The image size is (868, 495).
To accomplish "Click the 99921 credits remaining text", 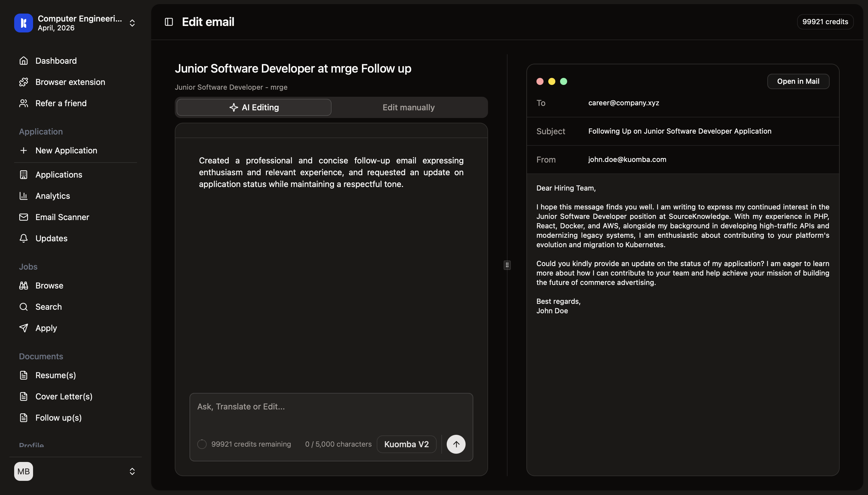I will (251, 444).
